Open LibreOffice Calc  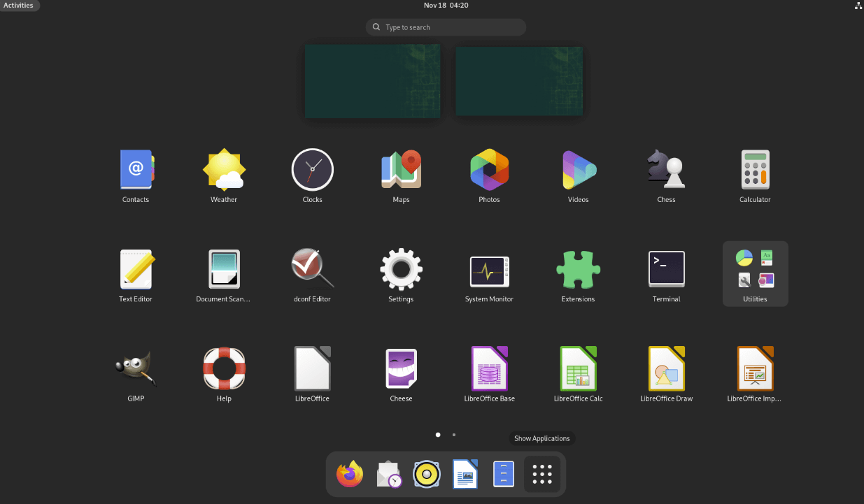click(x=578, y=368)
